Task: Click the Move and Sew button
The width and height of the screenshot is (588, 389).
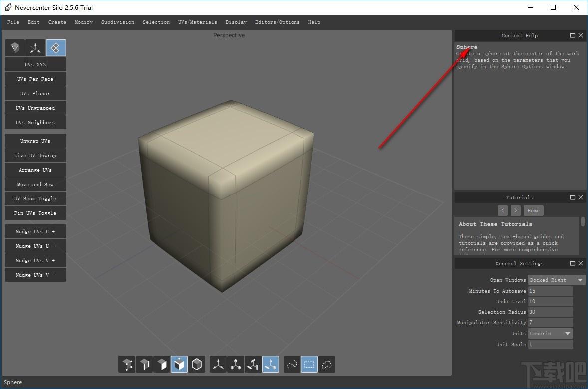Action: coord(35,184)
